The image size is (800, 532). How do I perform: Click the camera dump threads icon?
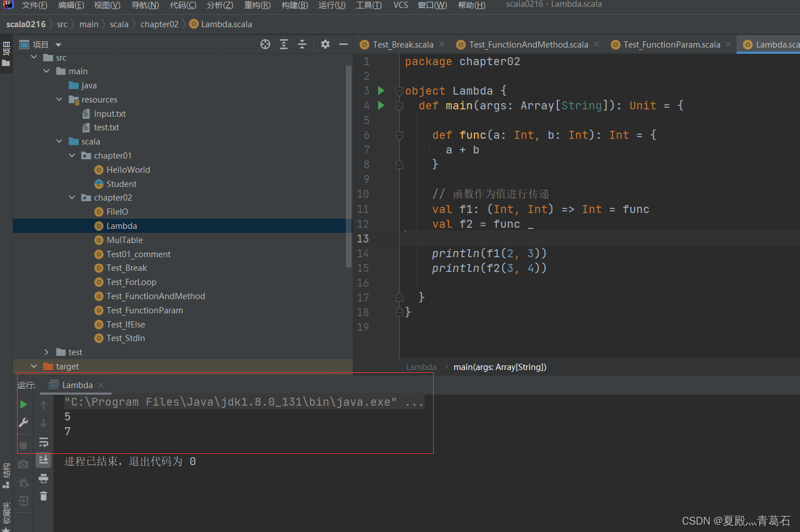pos(23,465)
